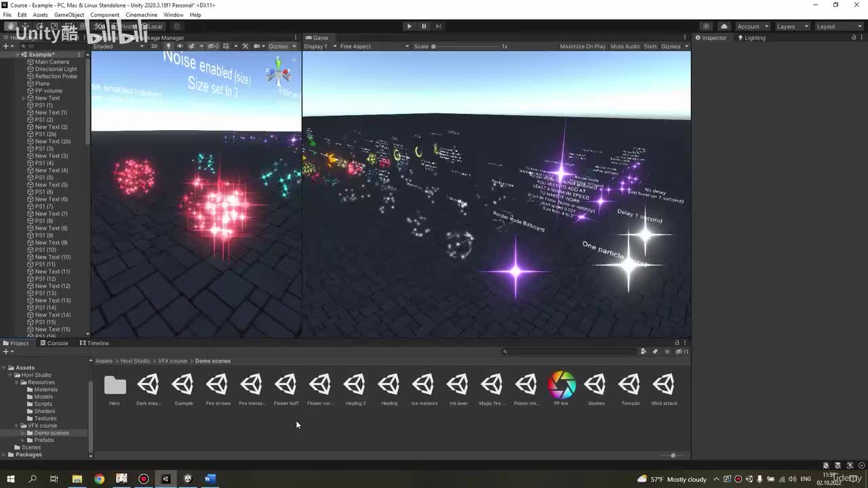Open Cloud services via cloud icon
868x488 pixels.
724,26
